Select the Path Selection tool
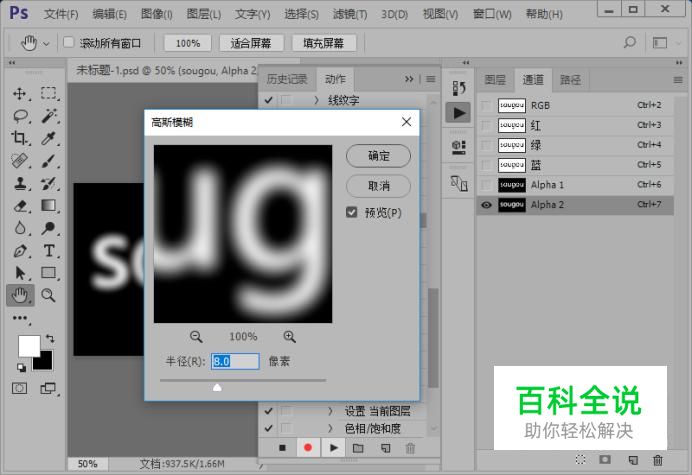The image size is (692, 475). click(x=20, y=273)
